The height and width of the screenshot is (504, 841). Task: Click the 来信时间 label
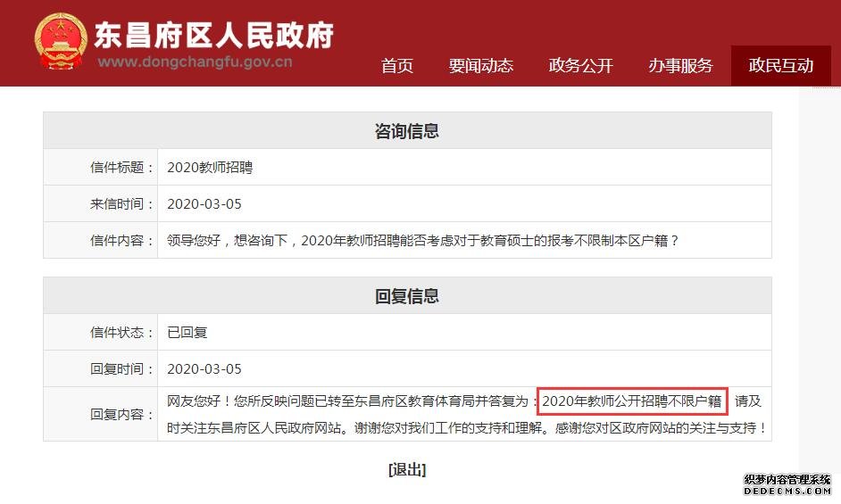coord(121,203)
